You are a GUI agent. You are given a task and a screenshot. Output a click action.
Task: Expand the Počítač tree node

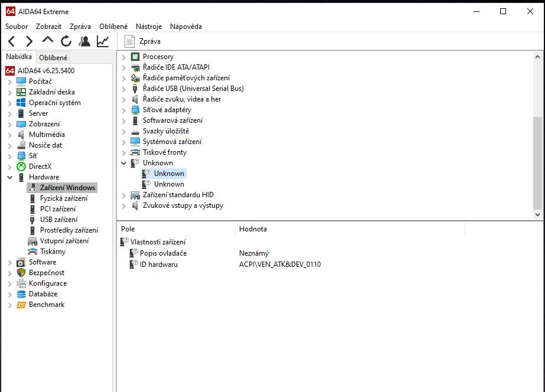(x=9, y=82)
